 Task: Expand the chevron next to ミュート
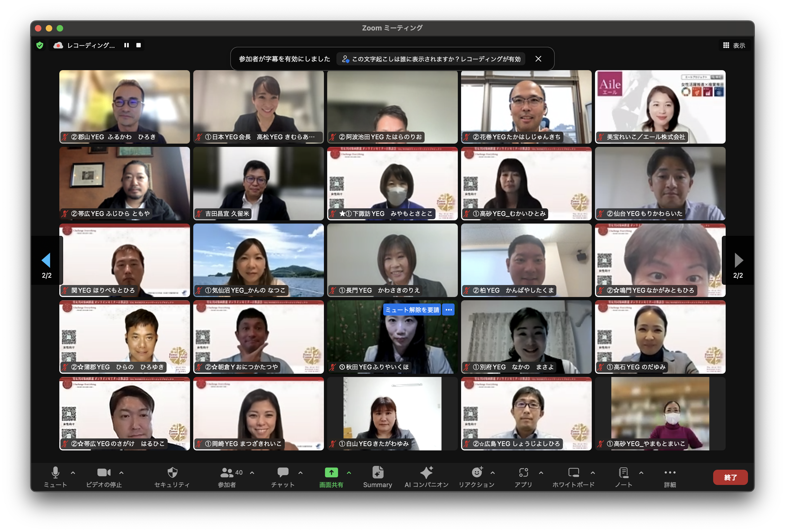(73, 473)
